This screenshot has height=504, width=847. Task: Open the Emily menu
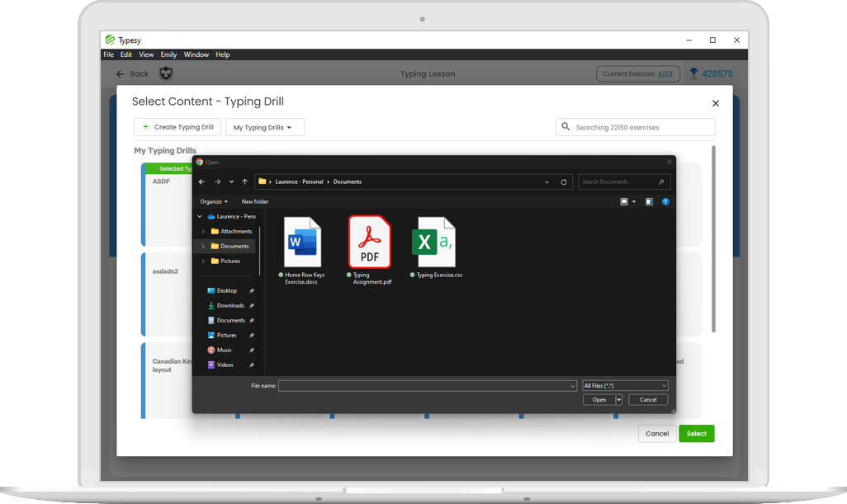[168, 54]
